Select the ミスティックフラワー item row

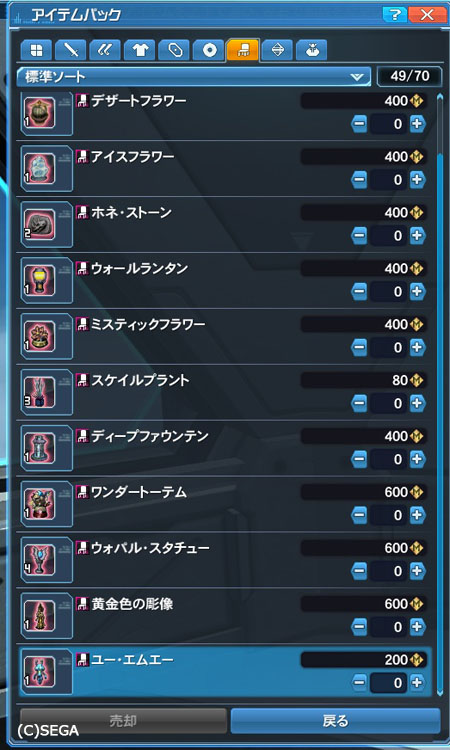(x=225, y=337)
